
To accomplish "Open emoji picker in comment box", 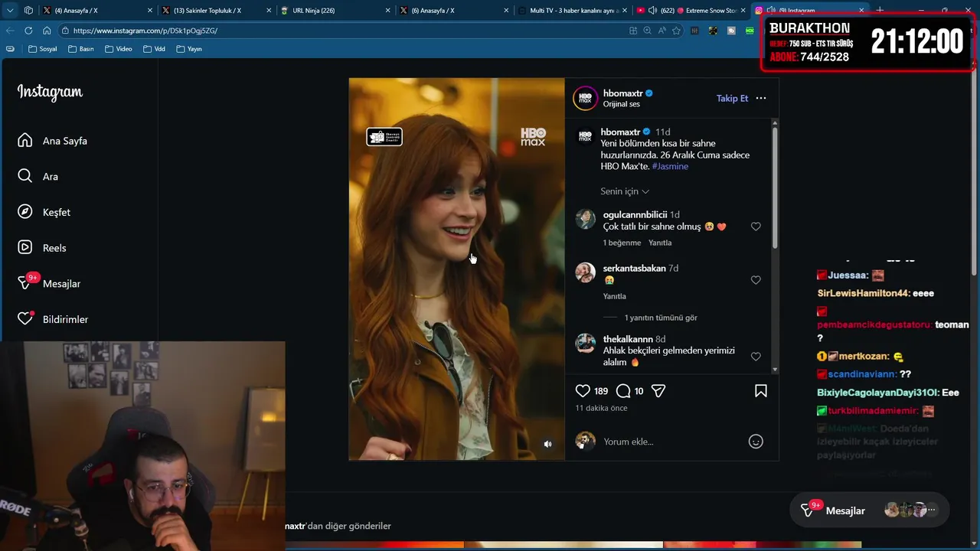I will click(x=756, y=442).
